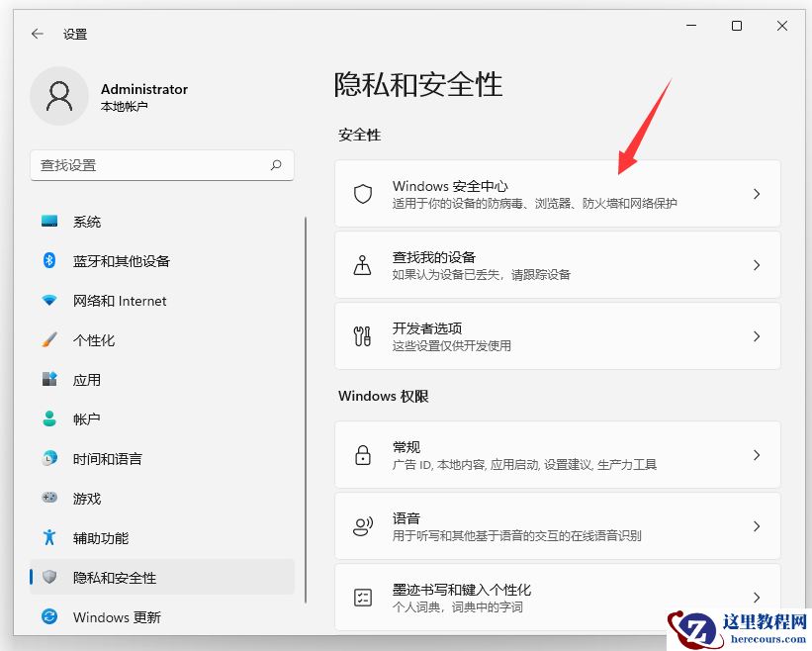The height and width of the screenshot is (651, 812).
Task: Expand the 墨迹书写和键入个性化 chevron
Action: pyautogui.click(x=757, y=597)
